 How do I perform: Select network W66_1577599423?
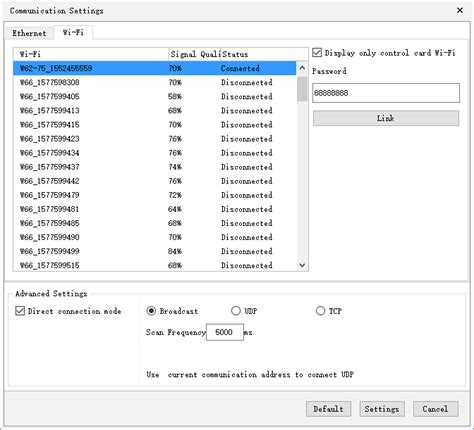pyautogui.click(x=155, y=138)
